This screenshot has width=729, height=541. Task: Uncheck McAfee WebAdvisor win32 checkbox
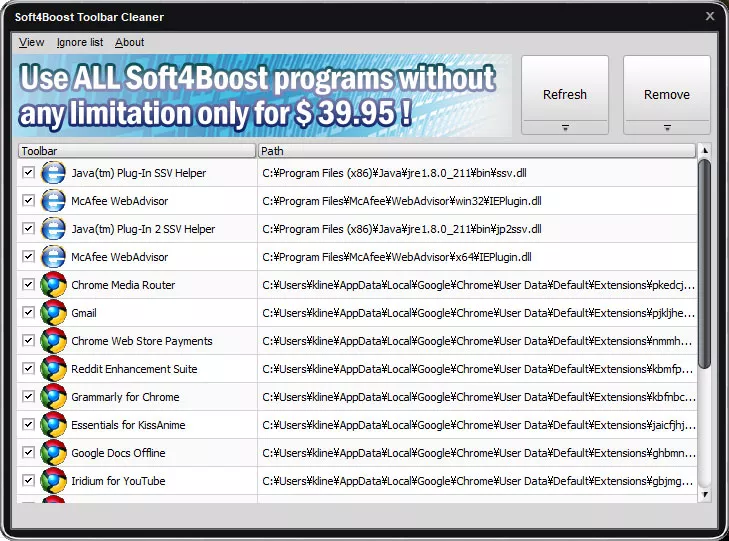(28, 200)
